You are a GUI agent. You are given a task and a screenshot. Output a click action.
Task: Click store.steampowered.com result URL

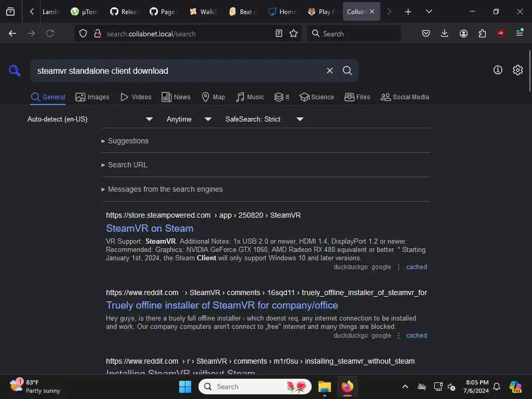(x=203, y=216)
